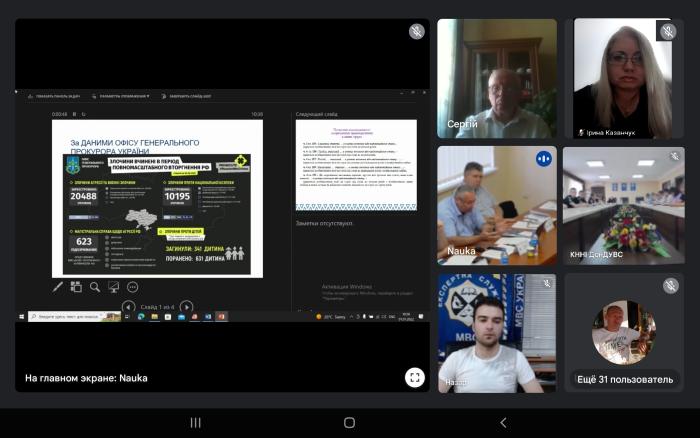Go to the next slide arrow

point(186,306)
